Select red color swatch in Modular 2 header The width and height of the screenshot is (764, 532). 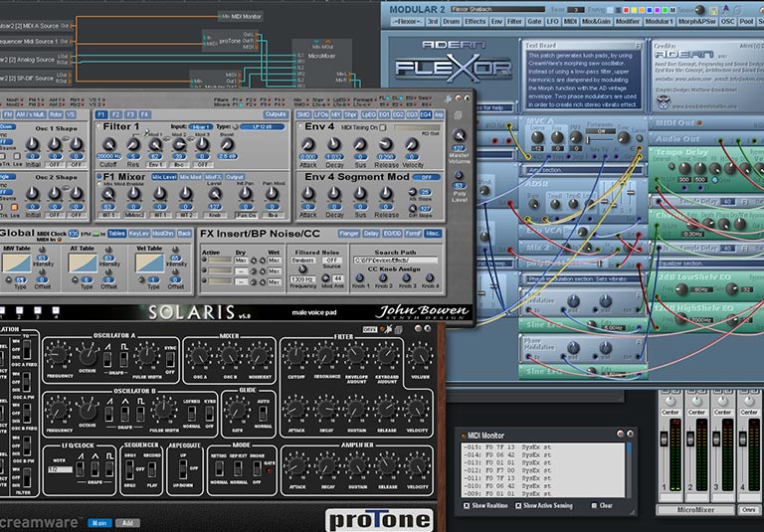625,10
